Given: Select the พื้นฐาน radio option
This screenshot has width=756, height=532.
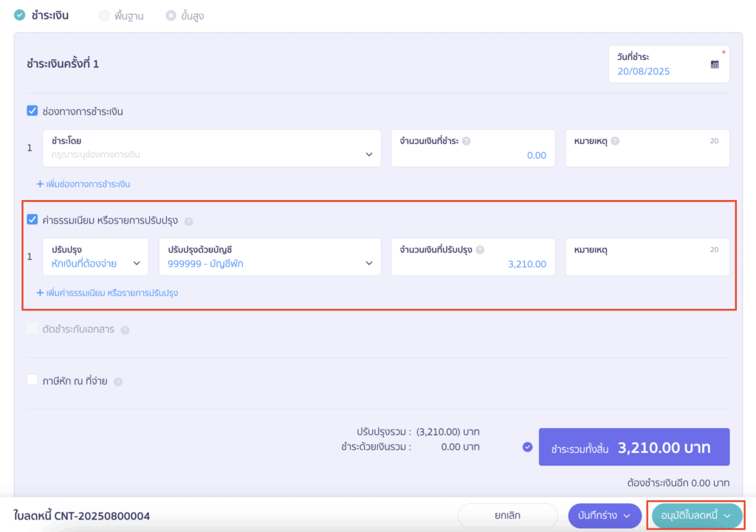Looking at the screenshot, I should pyautogui.click(x=104, y=15).
